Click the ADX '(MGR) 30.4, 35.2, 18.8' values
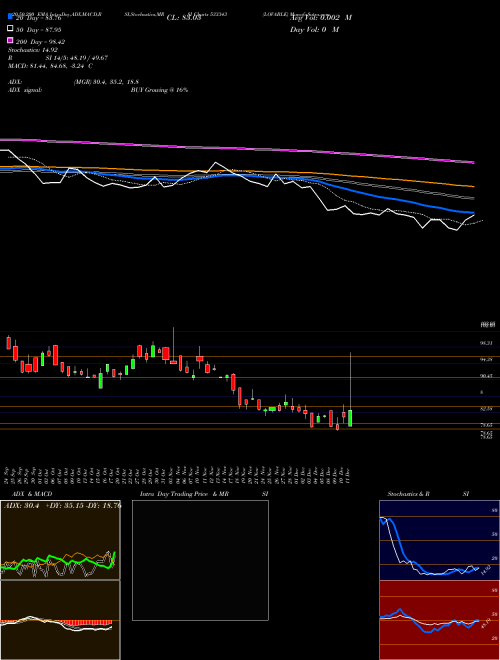The width and height of the screenshot is (500, 660). pyautogui.click(x=106, y=82)
